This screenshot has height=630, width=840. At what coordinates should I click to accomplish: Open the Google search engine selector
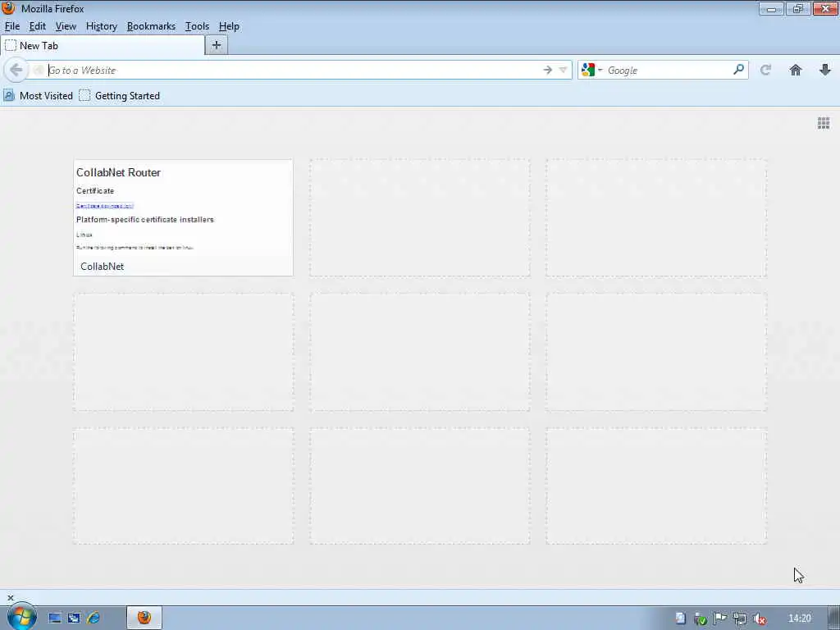pyautogui.click(x=592, y=71)
